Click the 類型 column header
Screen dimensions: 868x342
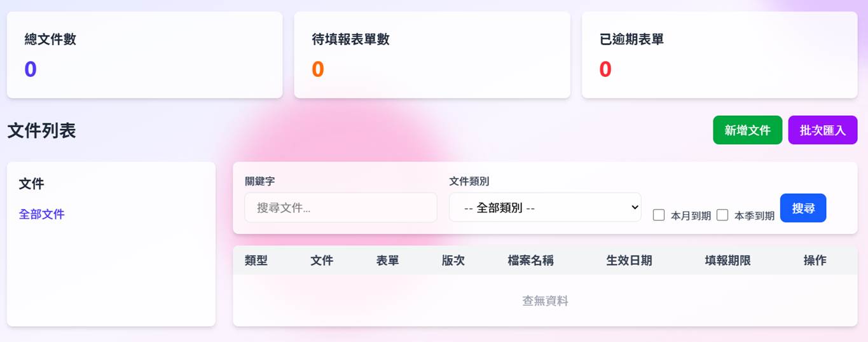click(256, 261)
